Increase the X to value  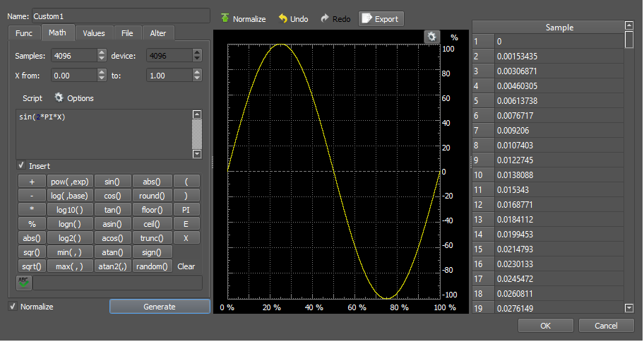(x=197, y=72)
